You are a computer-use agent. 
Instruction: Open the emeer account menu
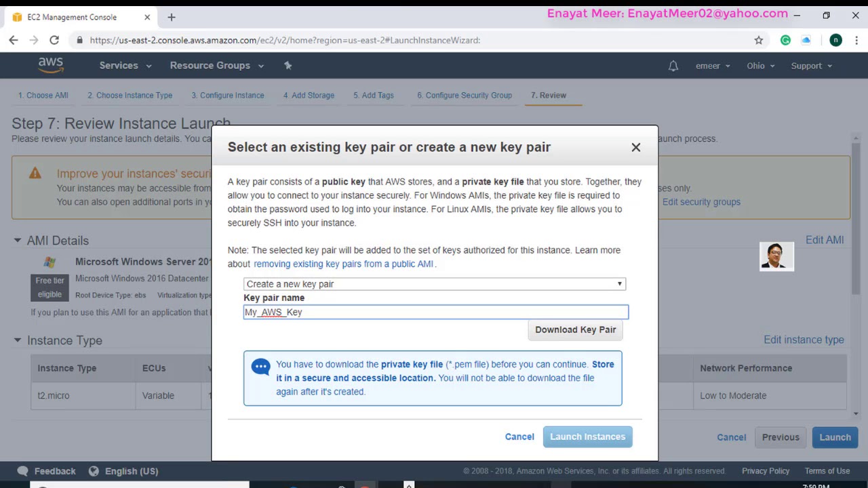pyautogui.click(x=713, y=66)
